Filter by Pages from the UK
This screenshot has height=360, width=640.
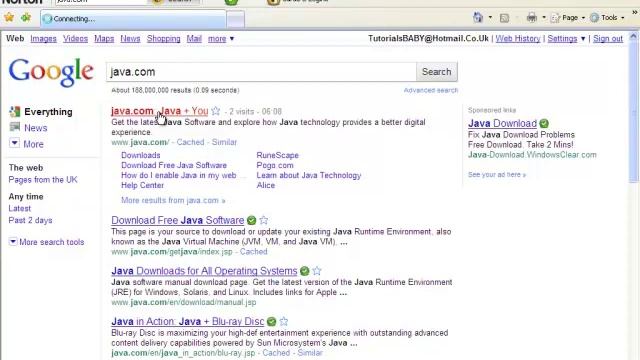43,180
